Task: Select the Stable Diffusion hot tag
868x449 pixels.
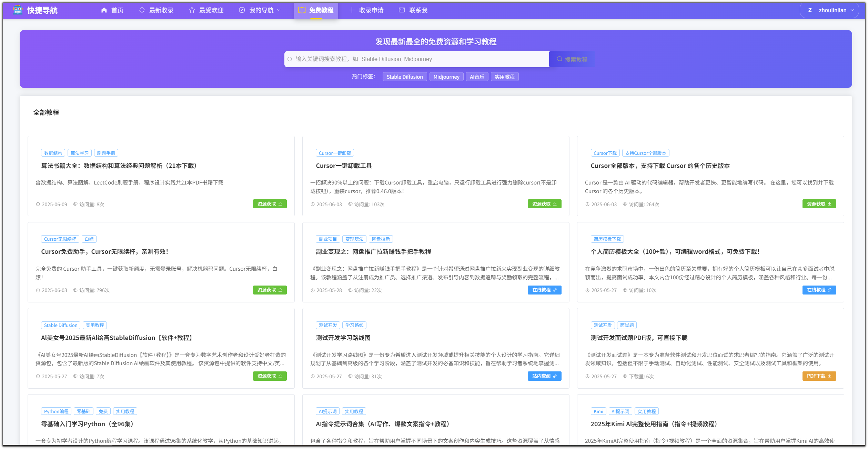Action: click(404, 77)
